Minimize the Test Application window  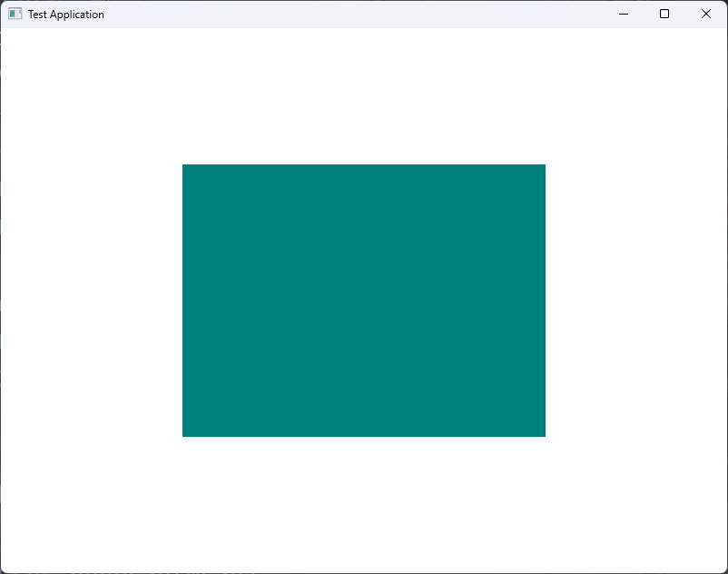624,14
